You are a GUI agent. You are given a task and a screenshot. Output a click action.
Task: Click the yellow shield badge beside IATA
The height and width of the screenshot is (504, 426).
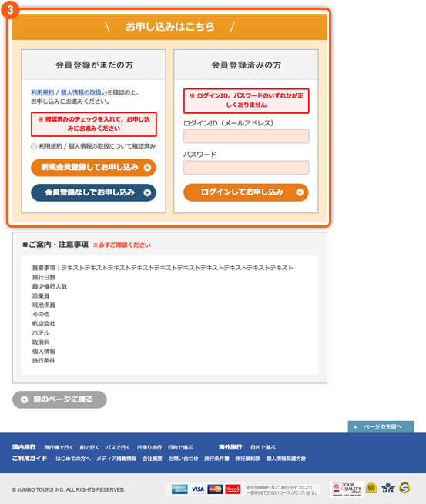click(371, 488)
